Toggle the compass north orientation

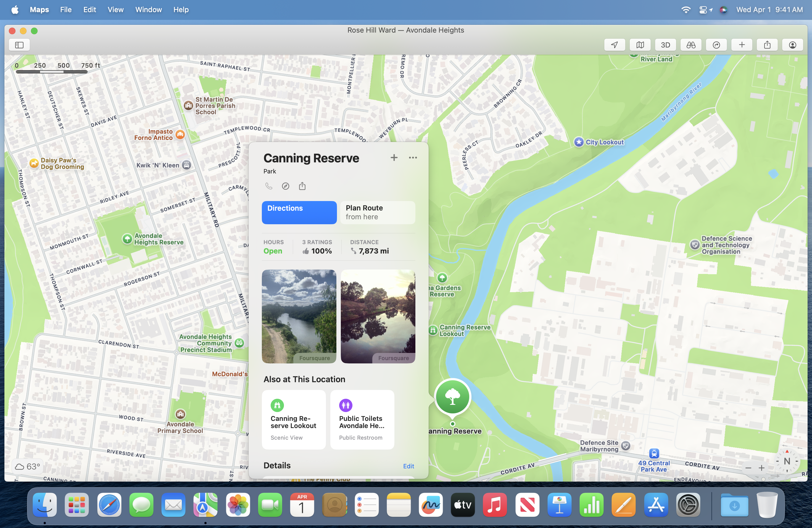(x=787, y=461)
